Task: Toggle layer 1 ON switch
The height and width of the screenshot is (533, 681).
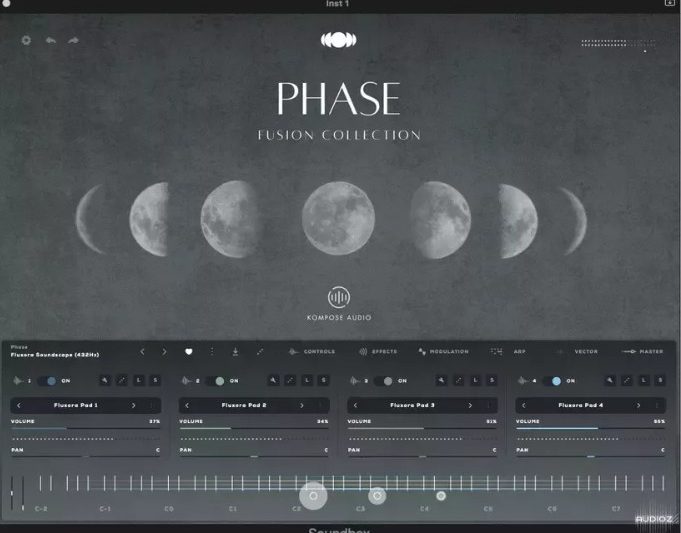Action: pyautogui.click(x=47, y=381)
